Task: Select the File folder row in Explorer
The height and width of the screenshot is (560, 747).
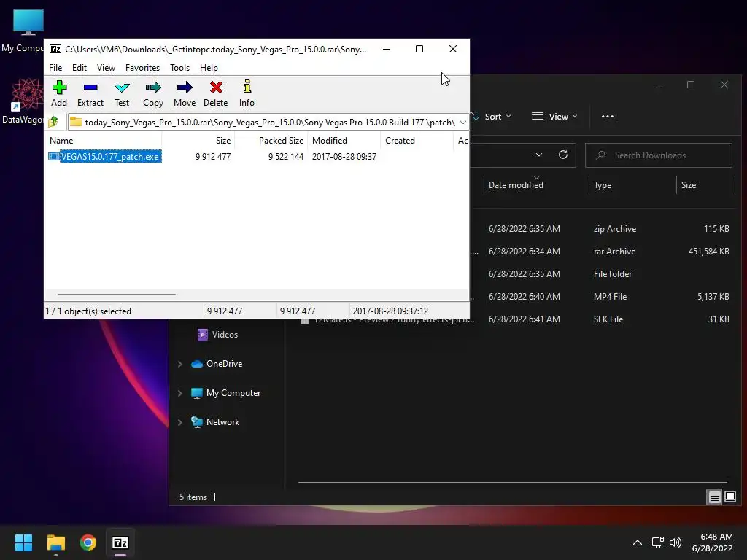Action: [x=602, y=274]
